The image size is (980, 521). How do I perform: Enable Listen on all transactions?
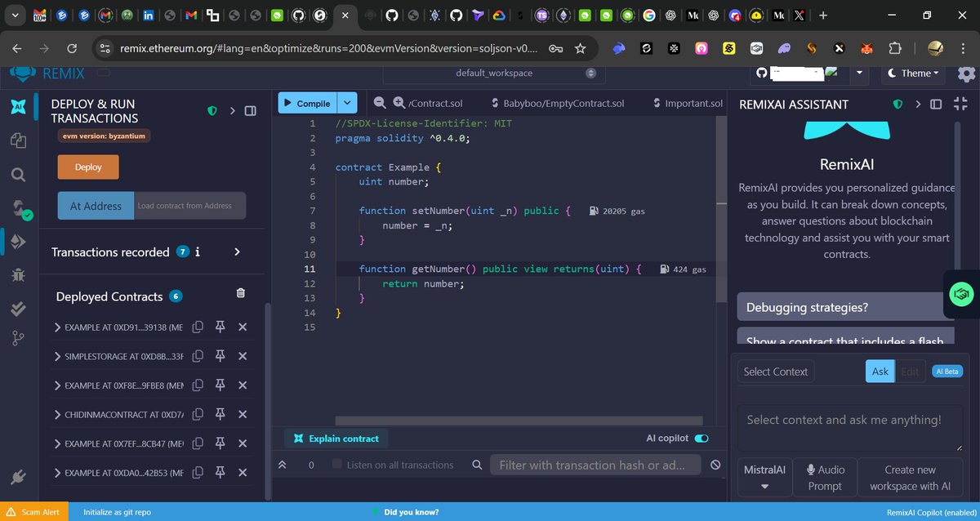[x=336, y=464]
